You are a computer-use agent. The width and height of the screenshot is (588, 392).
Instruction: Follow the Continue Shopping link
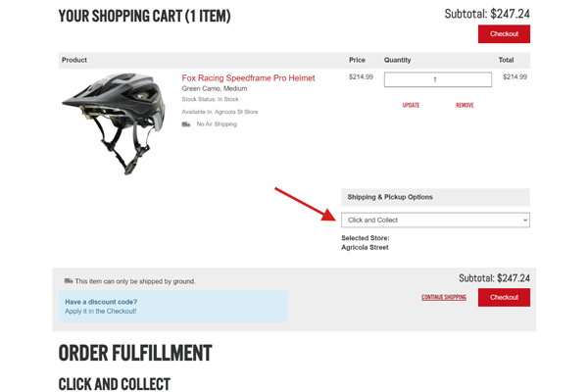click(444, 297)
